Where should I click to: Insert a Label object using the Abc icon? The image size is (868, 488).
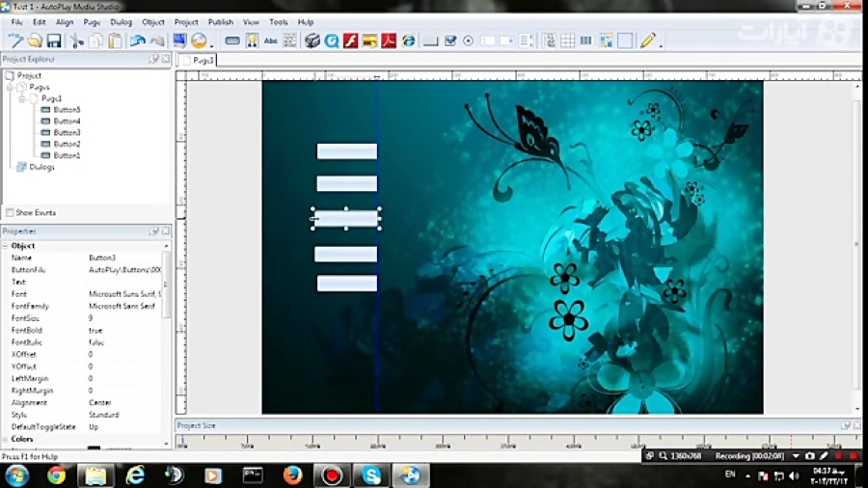271,41
